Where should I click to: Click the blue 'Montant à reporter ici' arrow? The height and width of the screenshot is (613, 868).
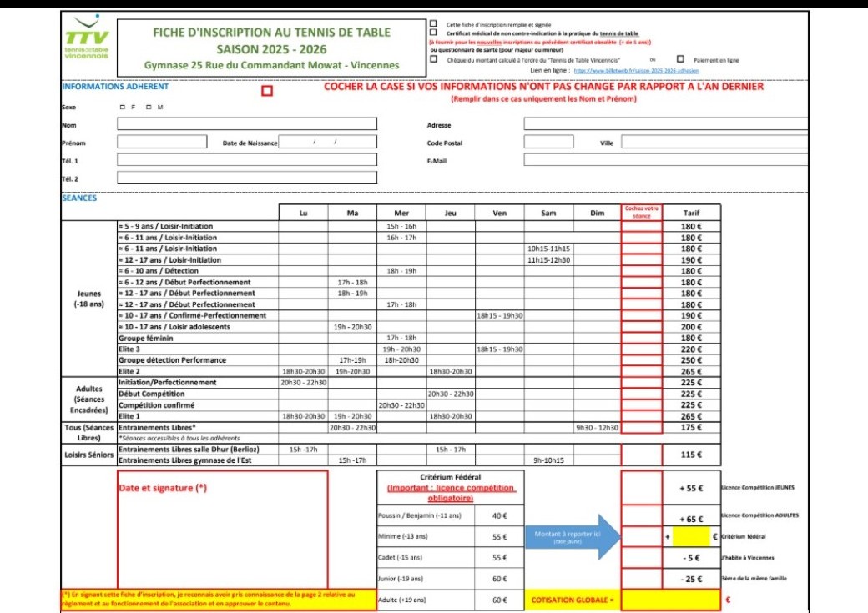(x=573, y=536)
